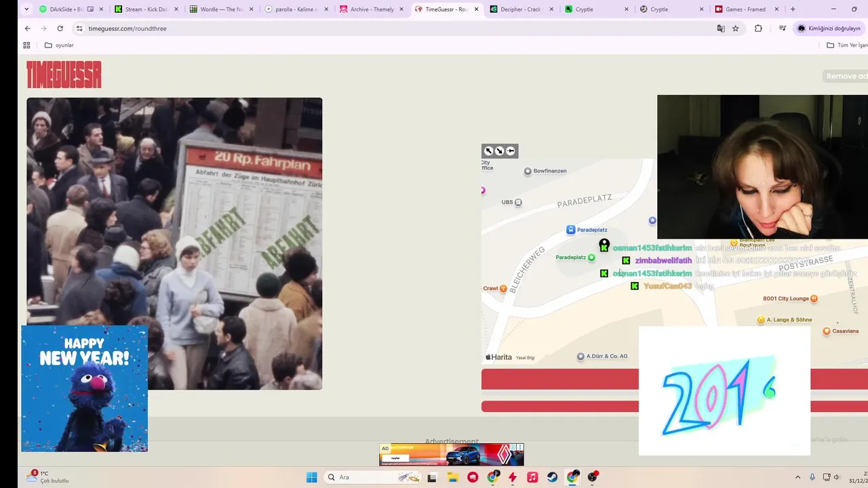Reload the page with refresh icon

pos(60,28)
